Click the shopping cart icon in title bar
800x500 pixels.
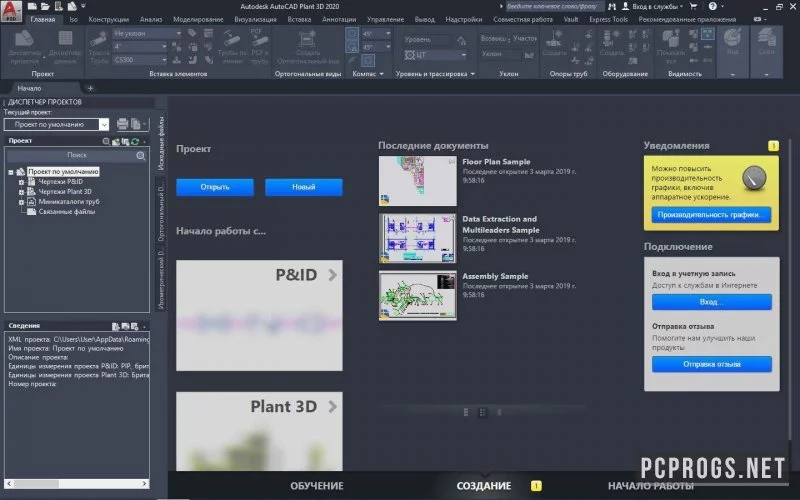[x=693, y=6]
